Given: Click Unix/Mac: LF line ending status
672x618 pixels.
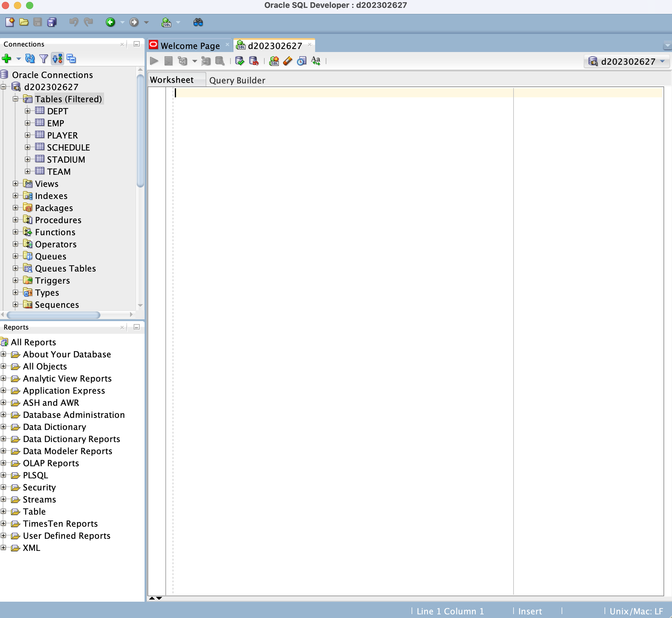Looking at the screenshot, I should click(636, 611).
